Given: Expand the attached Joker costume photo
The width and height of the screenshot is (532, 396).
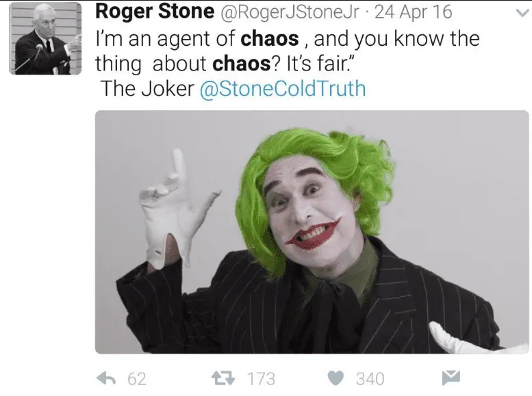Looking at the screenshot, I should pos(312,233).
